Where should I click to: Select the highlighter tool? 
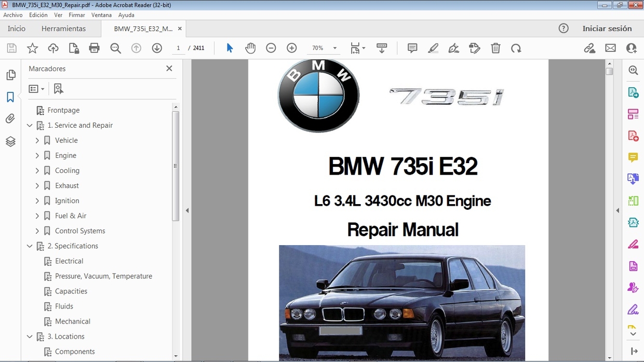(433, 48)
